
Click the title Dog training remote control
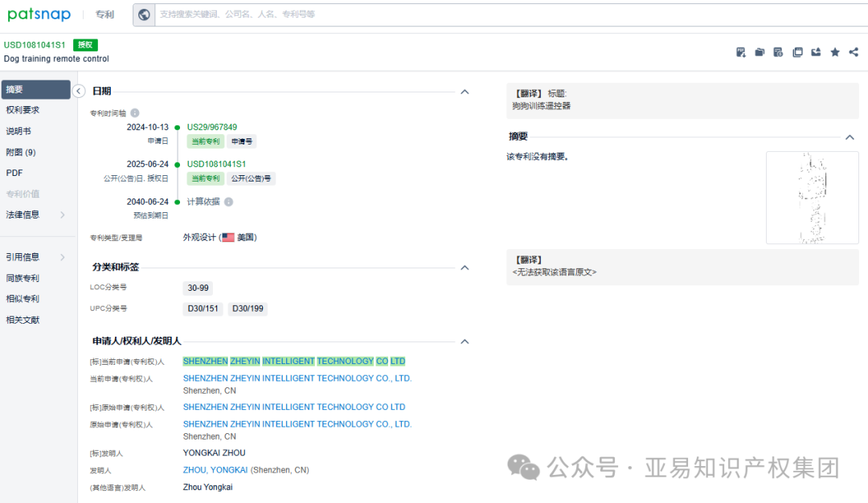56,59
